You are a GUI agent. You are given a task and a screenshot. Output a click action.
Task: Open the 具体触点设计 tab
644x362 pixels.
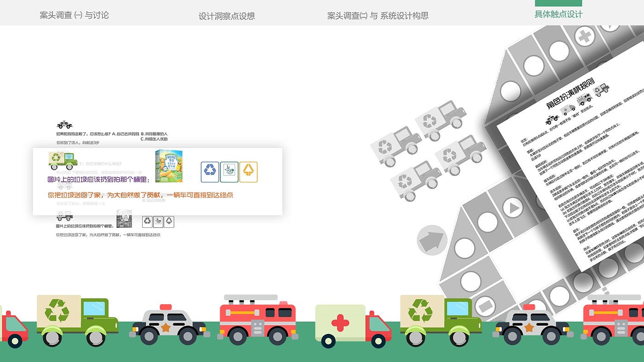click(558, 14)
